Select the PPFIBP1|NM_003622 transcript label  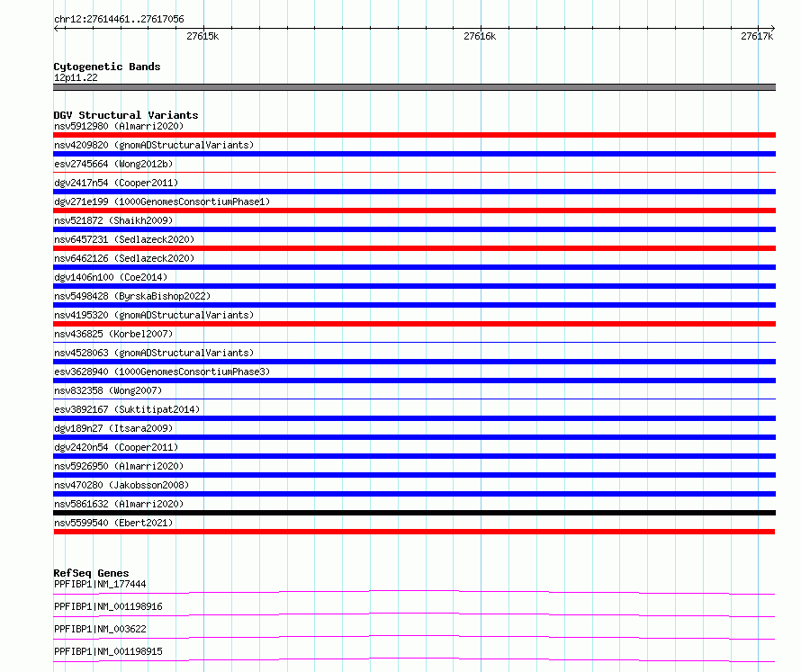(x=100, y=629)
